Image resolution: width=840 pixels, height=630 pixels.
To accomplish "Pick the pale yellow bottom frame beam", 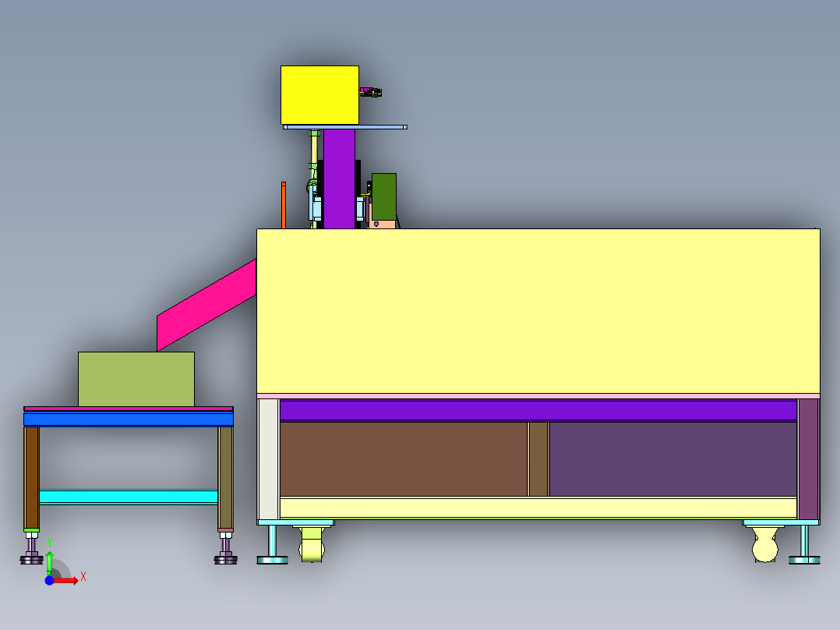I will (538, 508).
